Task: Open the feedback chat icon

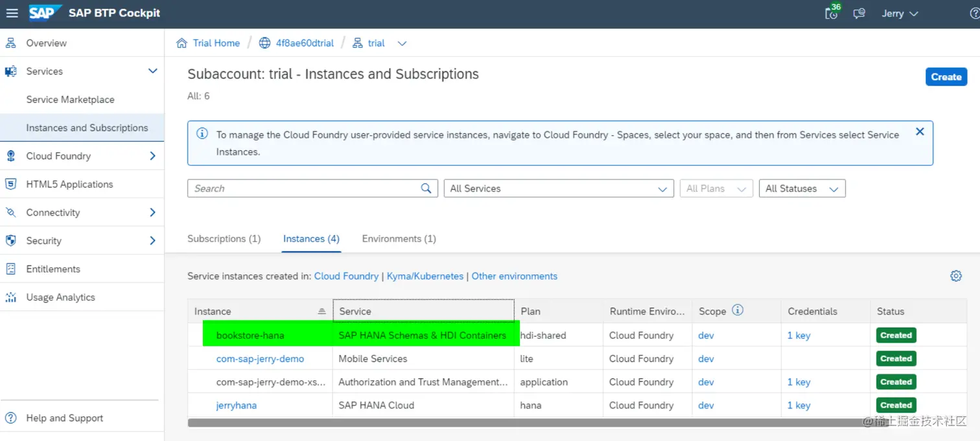Action: click(859, 14)
